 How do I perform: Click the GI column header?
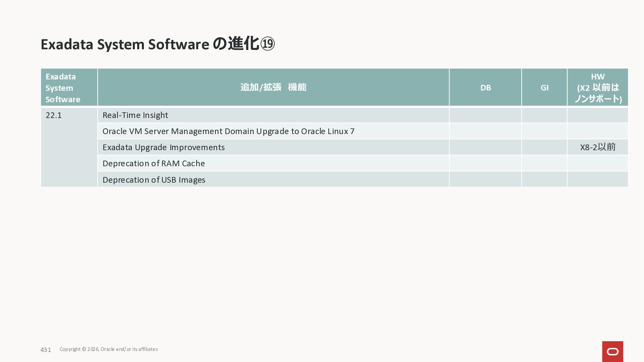point(544,87)
